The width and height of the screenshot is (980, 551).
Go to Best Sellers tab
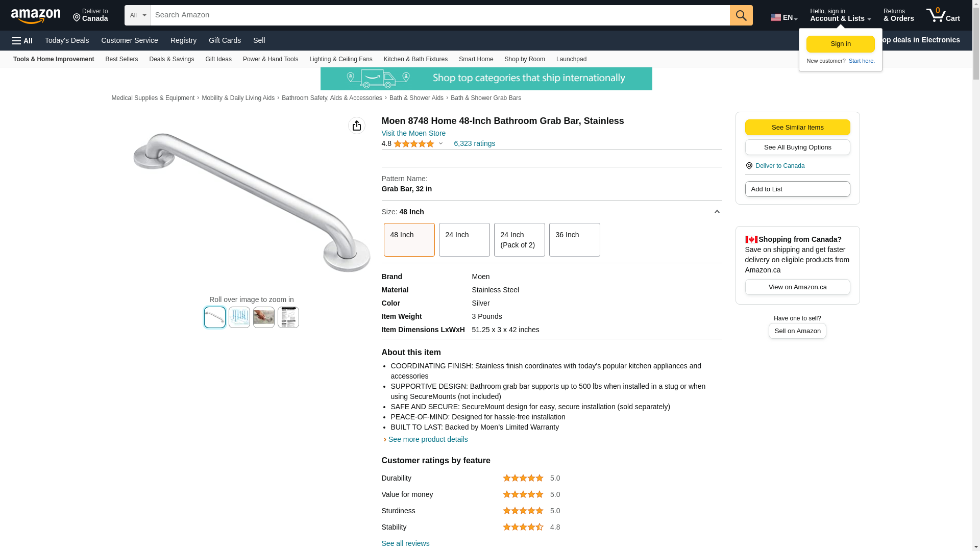pos(121,59)
